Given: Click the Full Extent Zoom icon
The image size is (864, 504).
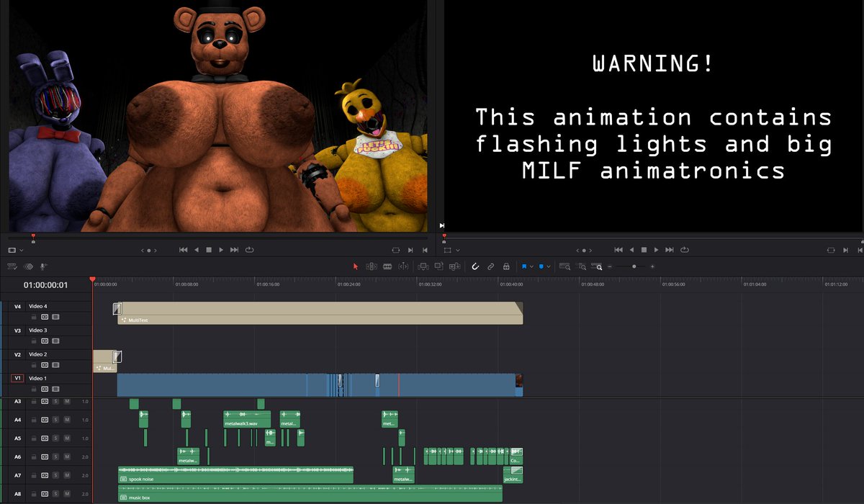Looking at the screenshot, I should [564, 266].
